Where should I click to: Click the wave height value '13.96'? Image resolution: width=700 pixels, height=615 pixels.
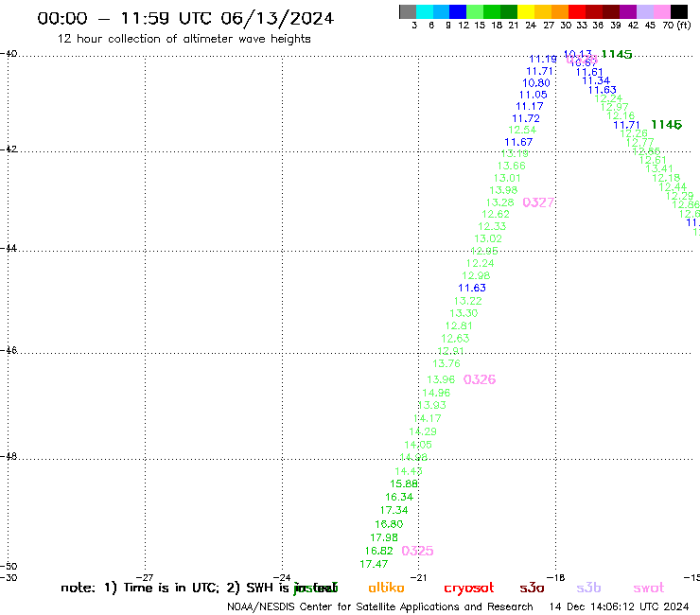(x=441, y=379)
